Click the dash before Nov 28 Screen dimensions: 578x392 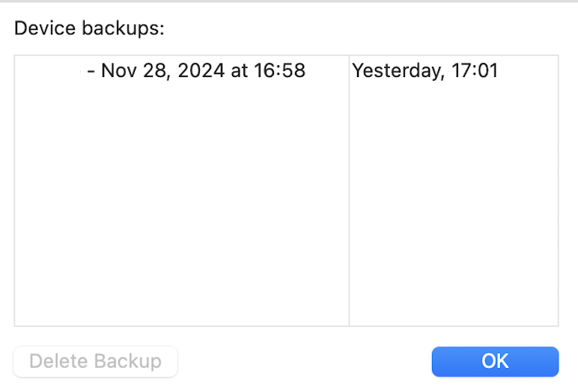(91, 71)
